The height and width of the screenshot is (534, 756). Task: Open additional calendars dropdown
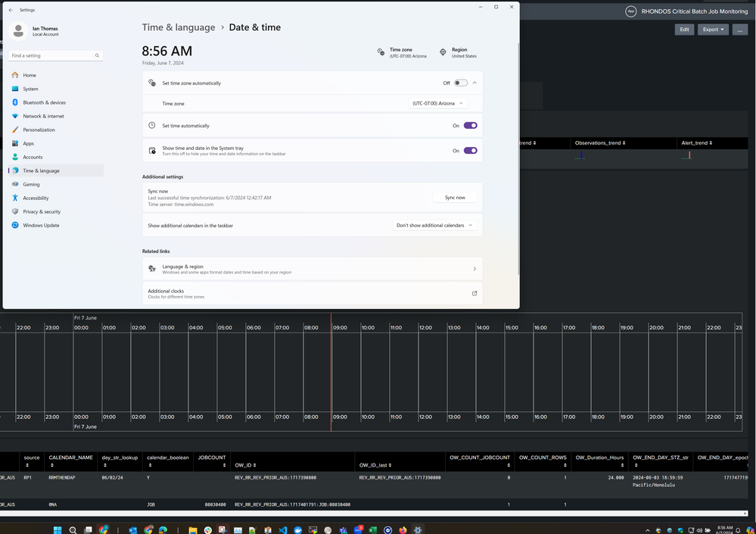click(x=434, y=226)
